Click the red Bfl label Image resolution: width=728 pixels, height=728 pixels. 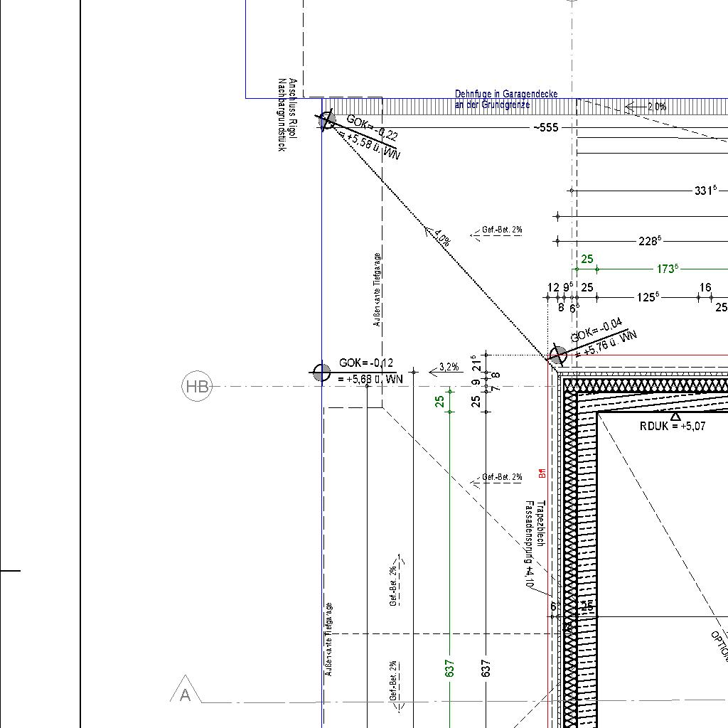click(542, 473)
